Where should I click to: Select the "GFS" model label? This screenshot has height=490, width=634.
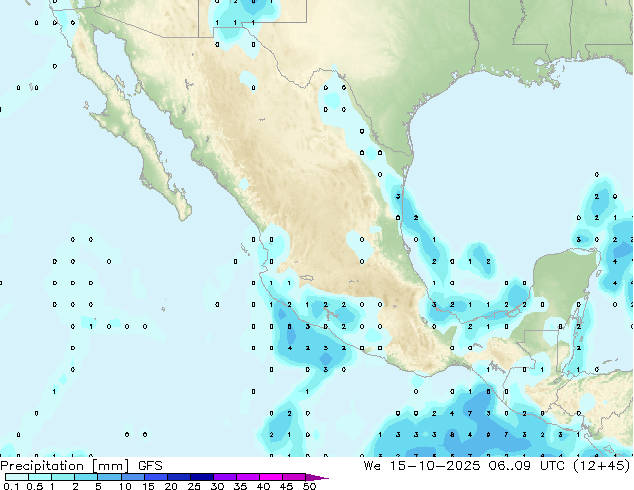tap(150, 466)
